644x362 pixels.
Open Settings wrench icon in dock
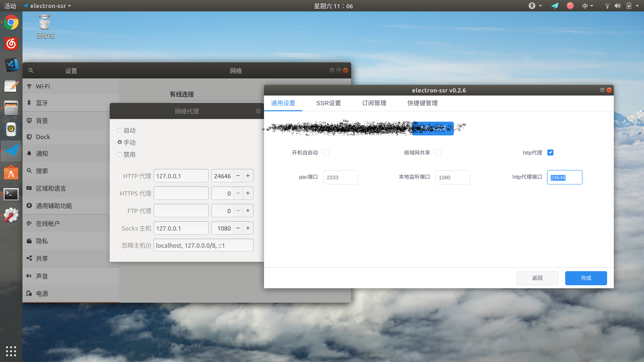pyautogui.click(x=11, y=215)
